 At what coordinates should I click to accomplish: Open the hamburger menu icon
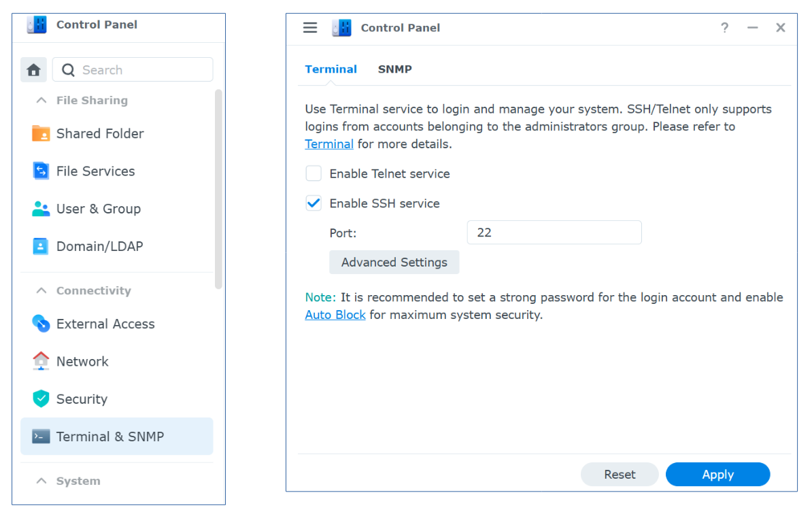[310, 28]
